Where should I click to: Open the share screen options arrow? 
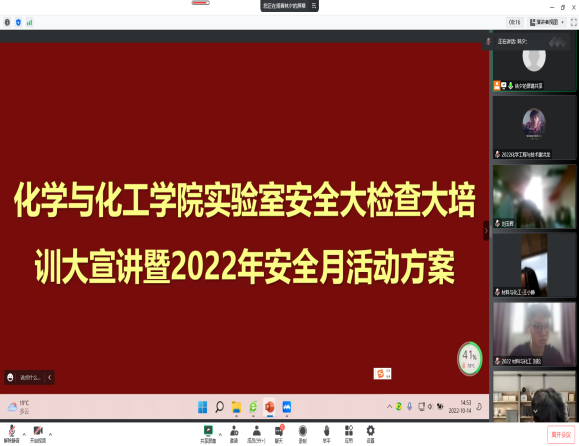tap(220, 435)
